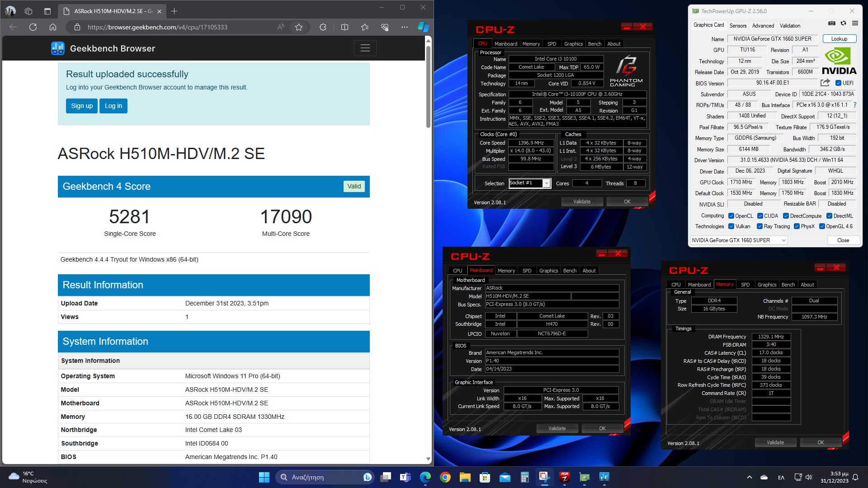Click the Geekbench Log in button
The height and width of the screenshot is (488, 868).
pos(113,106)
